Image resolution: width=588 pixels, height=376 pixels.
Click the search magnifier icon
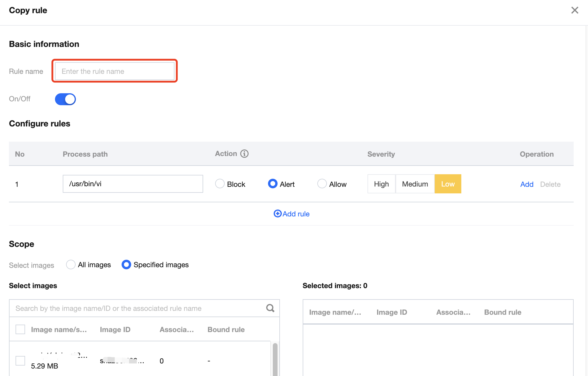pos(270,308)
